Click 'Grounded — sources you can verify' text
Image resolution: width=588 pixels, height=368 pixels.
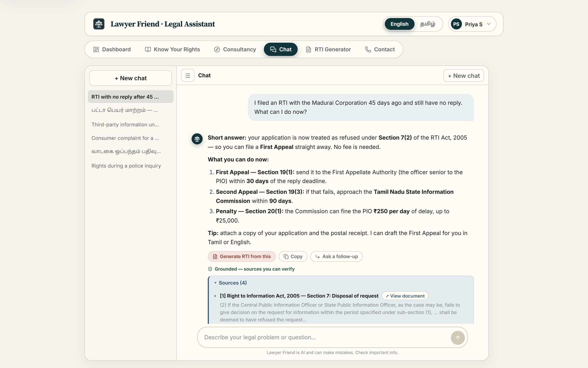(255, 269)
